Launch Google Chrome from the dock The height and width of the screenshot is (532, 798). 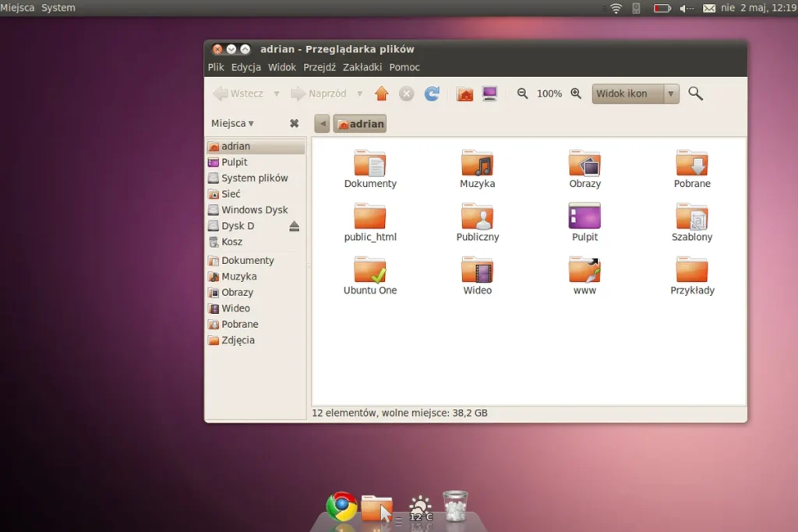(x=341, y=505)
